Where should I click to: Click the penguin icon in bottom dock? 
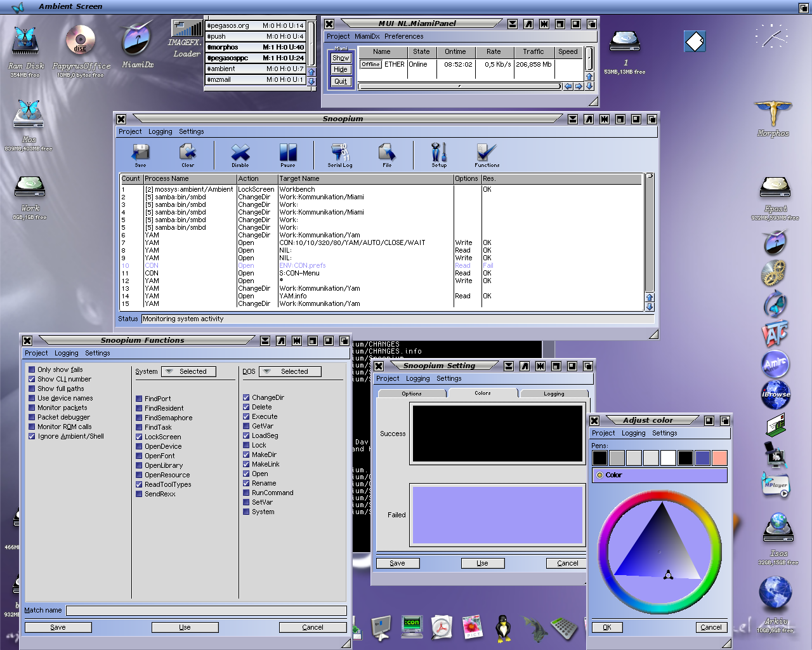click(x=503, y=628)
